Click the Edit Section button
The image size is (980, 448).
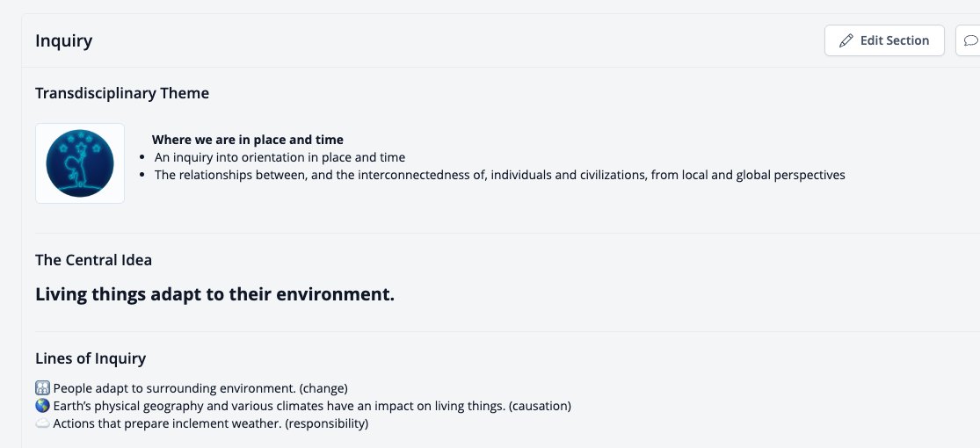(883, 40)
